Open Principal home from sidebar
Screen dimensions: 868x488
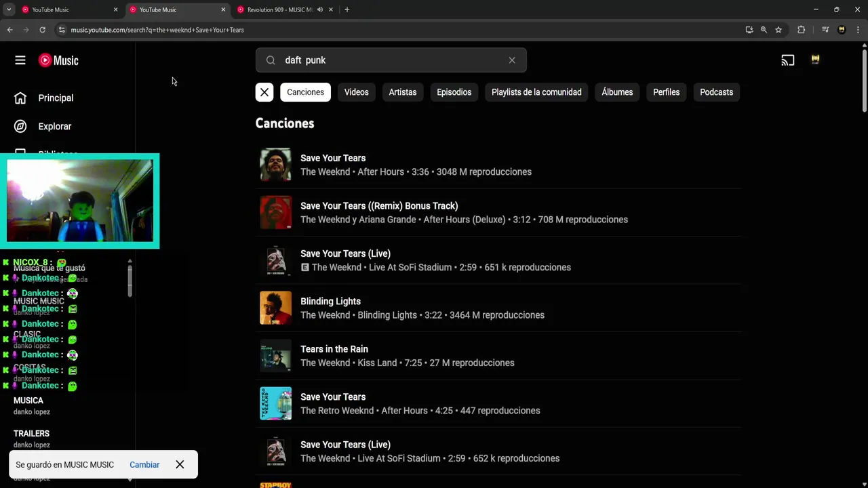pyautogui.click(x=44, y=98)
